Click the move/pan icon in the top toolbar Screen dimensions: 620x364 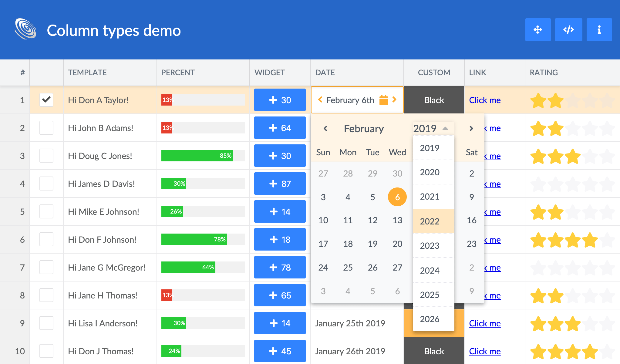[538, 30]
